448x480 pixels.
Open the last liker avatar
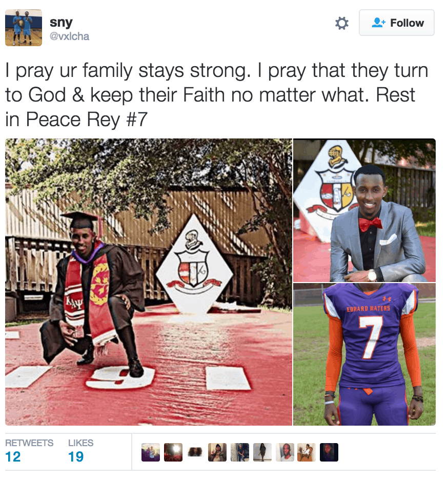329,452
